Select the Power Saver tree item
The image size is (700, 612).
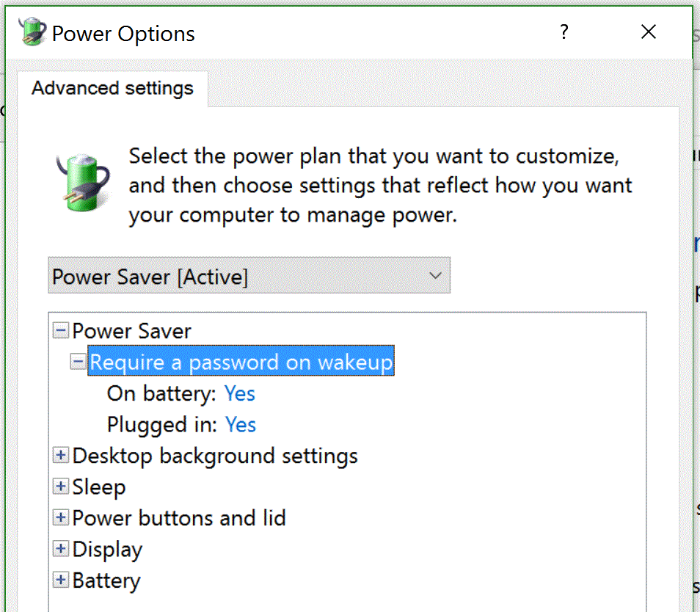(x=132, y=330)
